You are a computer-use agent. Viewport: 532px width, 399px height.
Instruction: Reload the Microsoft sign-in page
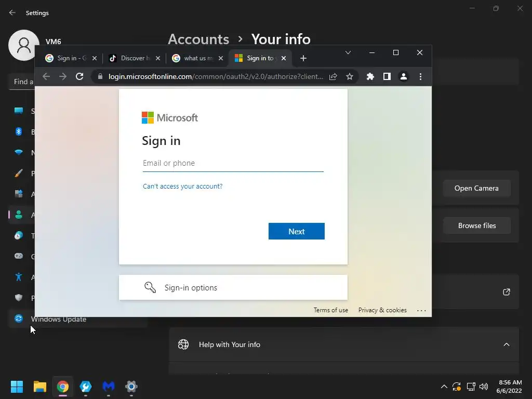[x=79, y=77]
